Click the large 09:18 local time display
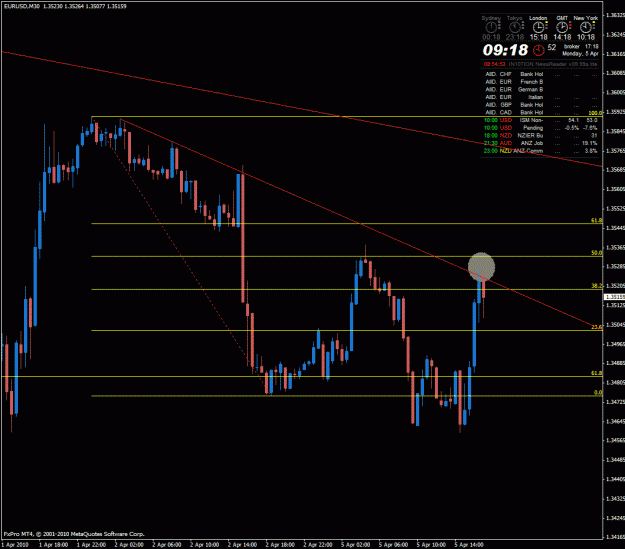The height and width of the screenshot is (549, 625). (505, 50)
